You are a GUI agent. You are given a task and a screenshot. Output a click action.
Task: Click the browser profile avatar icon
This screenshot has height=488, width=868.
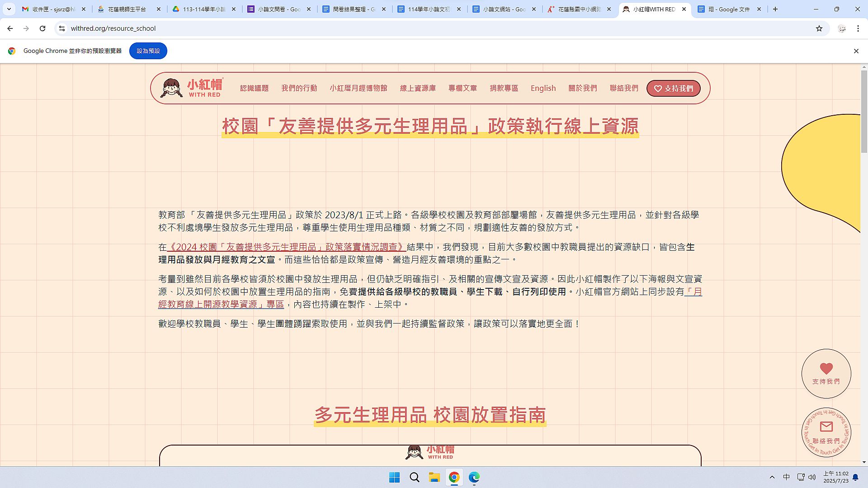tap(842, 28)
